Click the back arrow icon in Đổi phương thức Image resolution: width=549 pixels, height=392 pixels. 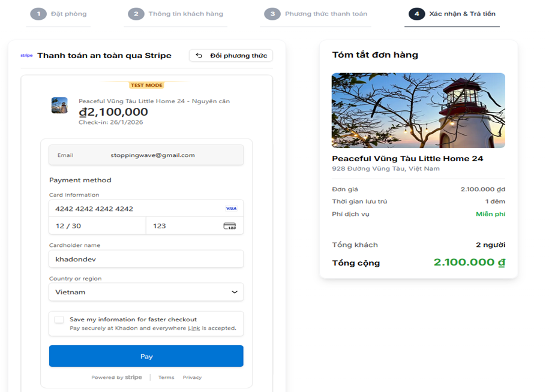pyautogui.click(x=199, y=55)
